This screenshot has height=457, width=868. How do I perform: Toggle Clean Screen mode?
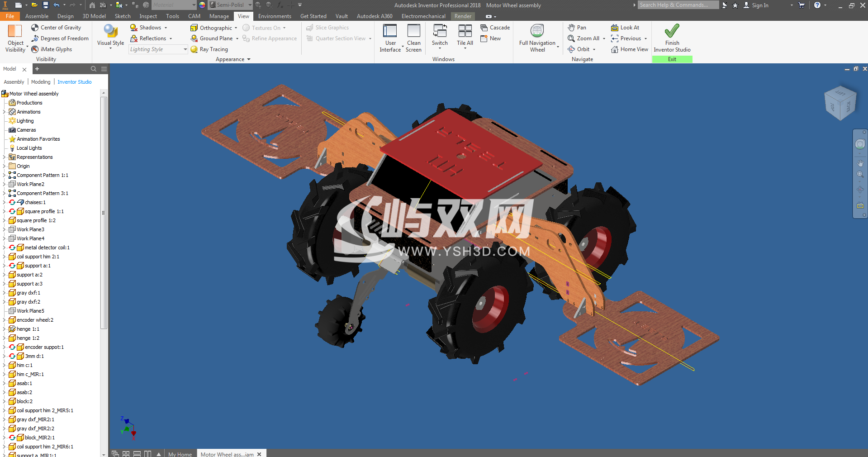413,38
